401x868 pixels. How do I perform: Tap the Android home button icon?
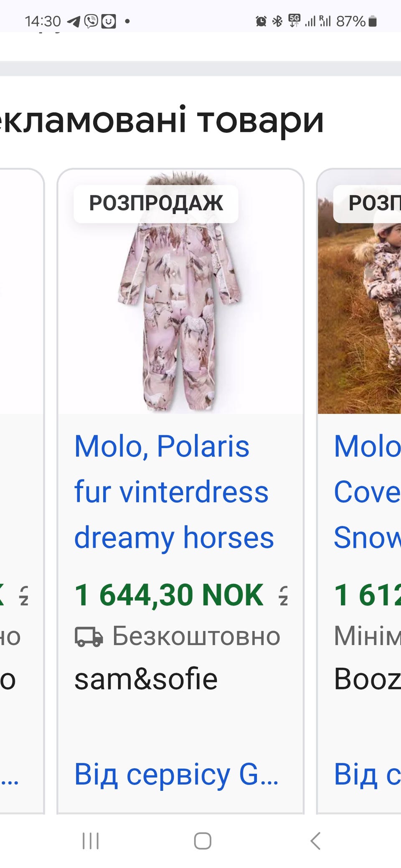tap(203, 841)
